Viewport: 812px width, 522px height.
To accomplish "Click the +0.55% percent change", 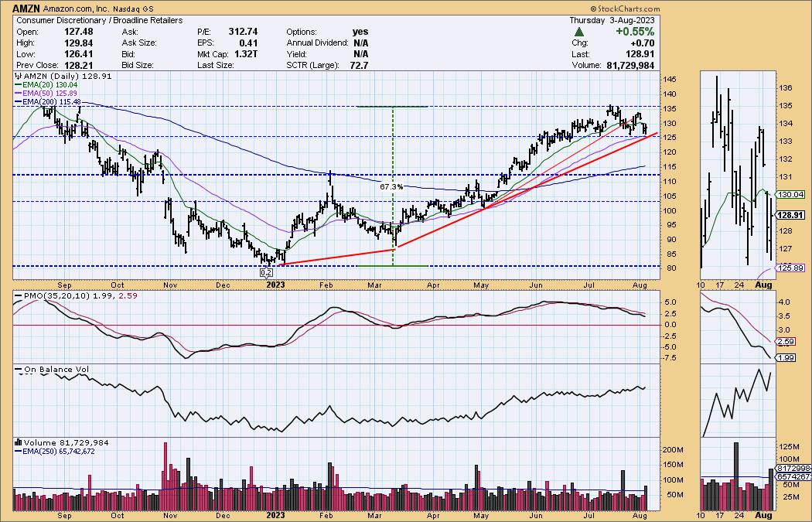I will 634,32.
